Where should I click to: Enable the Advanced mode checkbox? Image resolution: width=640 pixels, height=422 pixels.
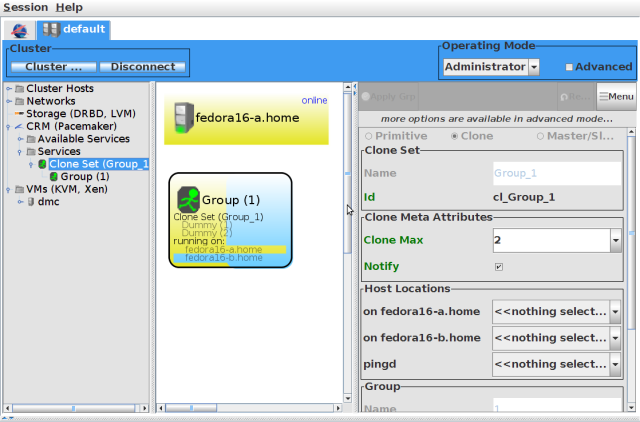pyautogui.click(x=570, y=67)
